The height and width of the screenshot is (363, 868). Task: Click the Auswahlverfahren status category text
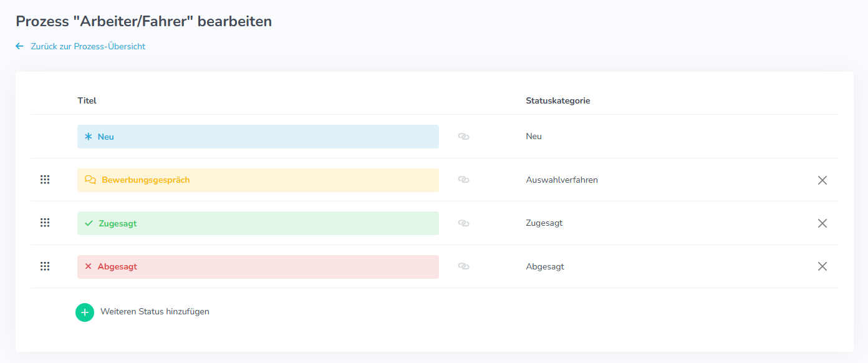point(562,180)
